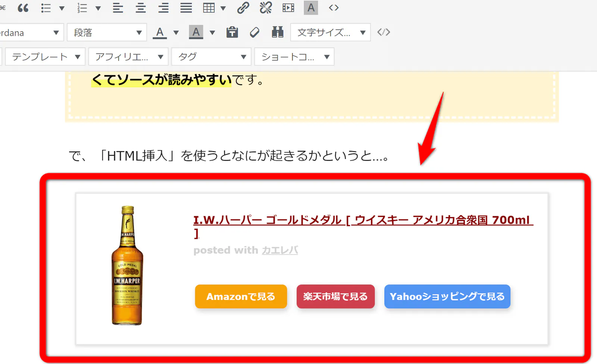Paste as text clipboard icon
Screen dimensions: 597x364
pyautogui.click(x=232, y=32)
